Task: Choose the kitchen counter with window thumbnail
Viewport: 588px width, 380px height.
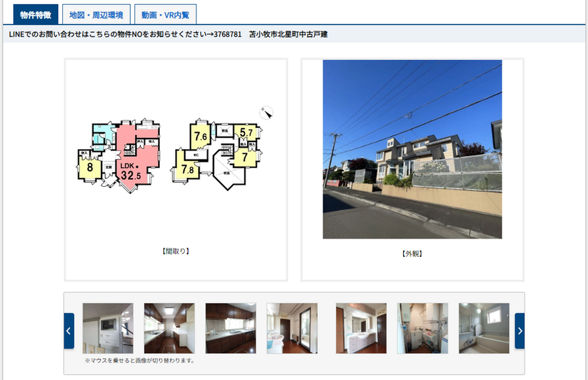Action: click(x=230, y=328)
